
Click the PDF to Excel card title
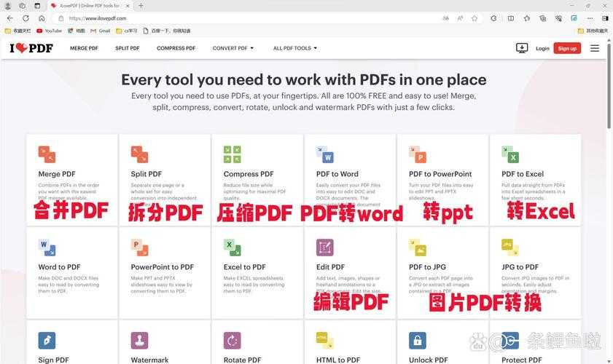523,174
